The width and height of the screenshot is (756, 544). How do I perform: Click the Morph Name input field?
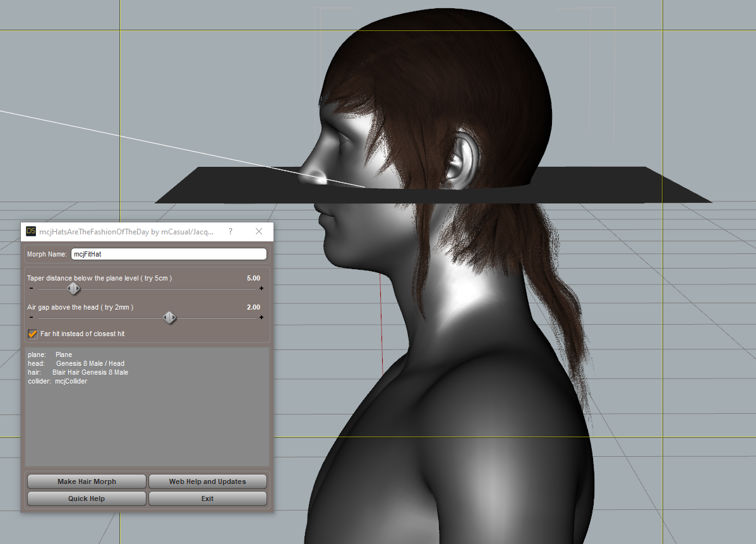169,254
